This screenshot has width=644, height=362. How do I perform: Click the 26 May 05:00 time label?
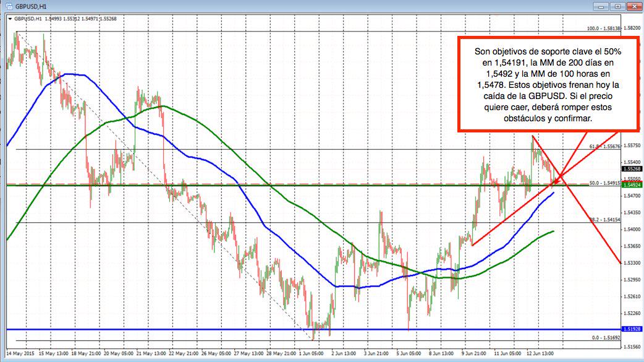pos(216,353)
